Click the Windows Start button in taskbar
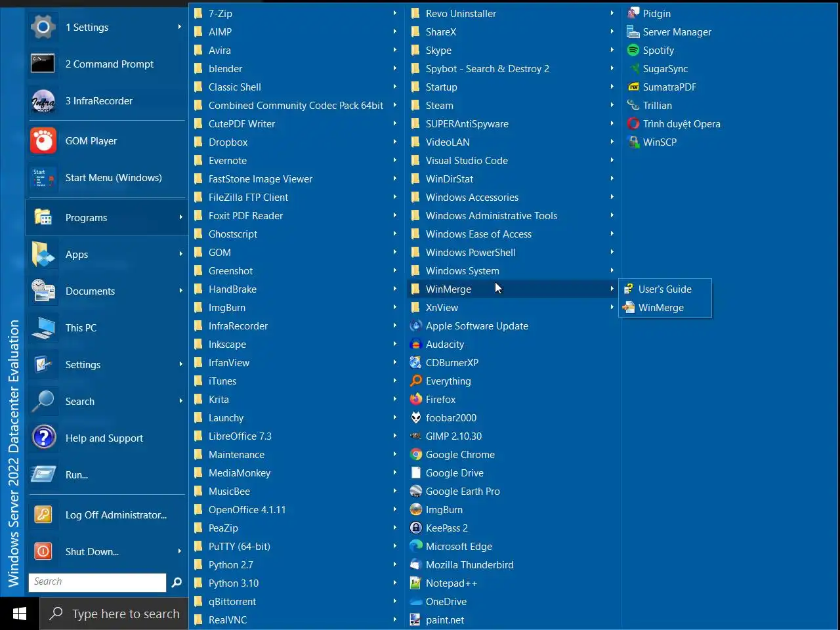The height and width of the screenshot is (630, 840). coord(20,614)
